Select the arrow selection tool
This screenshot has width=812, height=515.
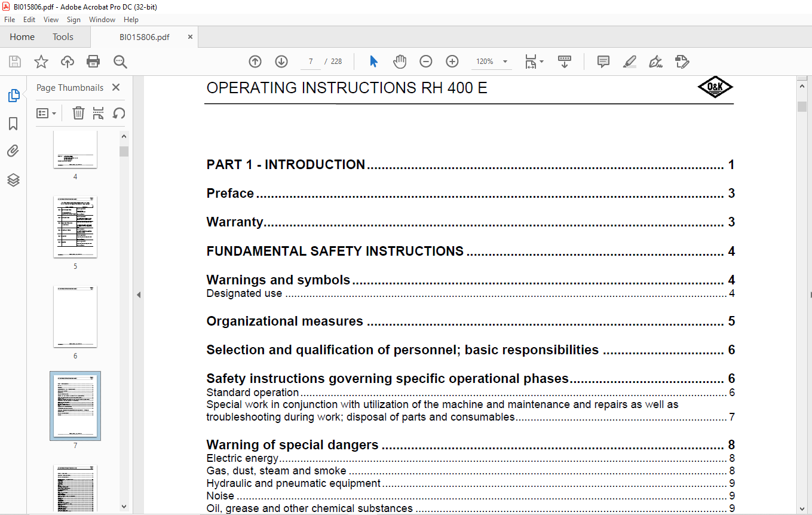pyautogui.click(x=373, y=62)
